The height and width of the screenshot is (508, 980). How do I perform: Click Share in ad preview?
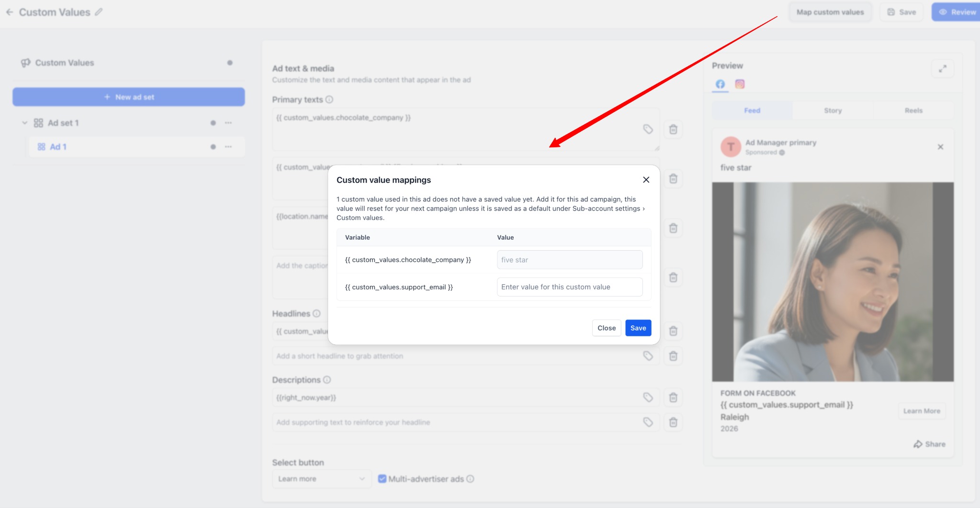click(929, 444)
